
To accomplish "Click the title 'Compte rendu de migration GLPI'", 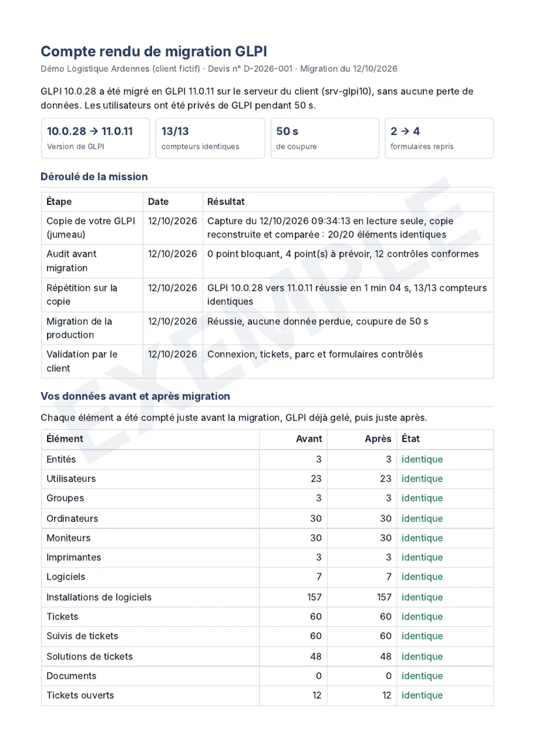I will pyautogui.click(x=153, y=51).
